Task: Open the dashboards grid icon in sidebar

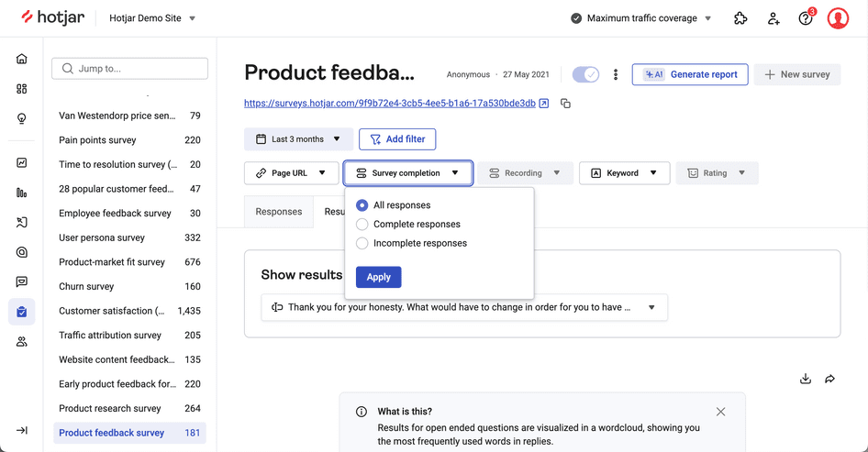Action: [21, 89]
